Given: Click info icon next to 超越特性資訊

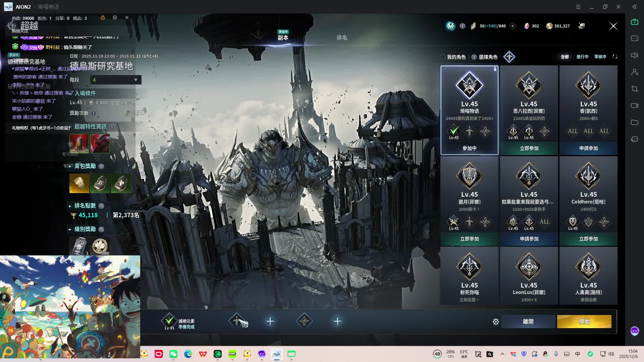Looking at the screenshot, I should [x=112, y=126].
